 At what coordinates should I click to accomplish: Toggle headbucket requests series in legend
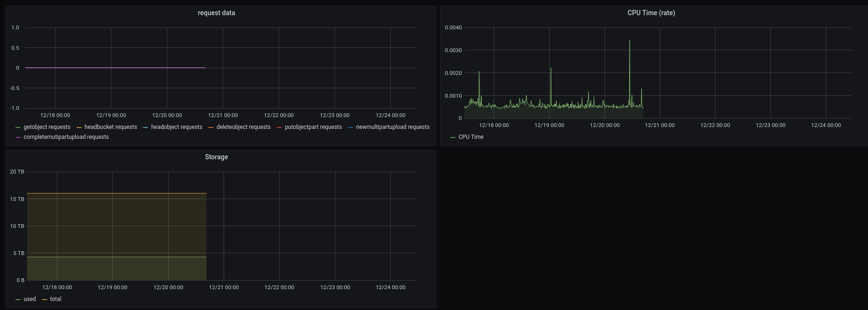110,127
